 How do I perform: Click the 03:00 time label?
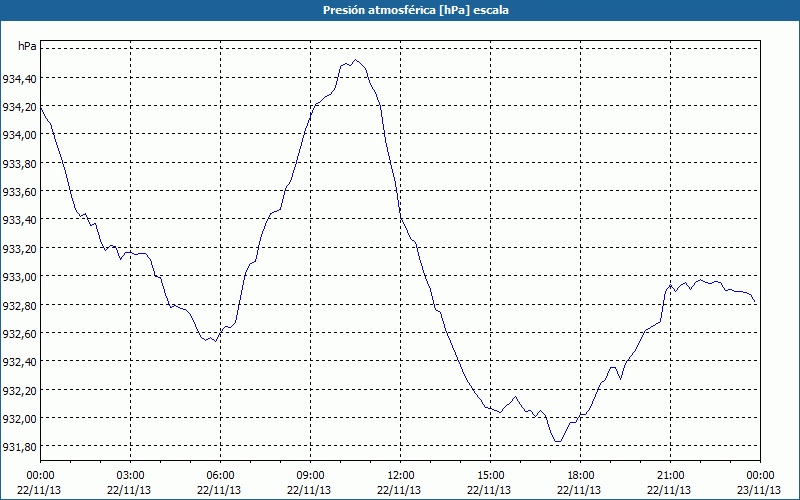(x=130, y=476)
